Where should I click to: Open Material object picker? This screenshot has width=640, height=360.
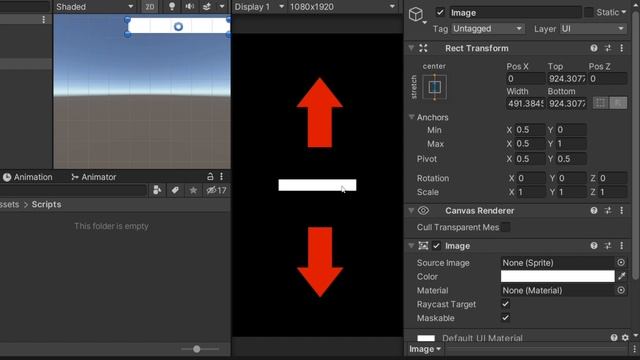pos(621,290)
